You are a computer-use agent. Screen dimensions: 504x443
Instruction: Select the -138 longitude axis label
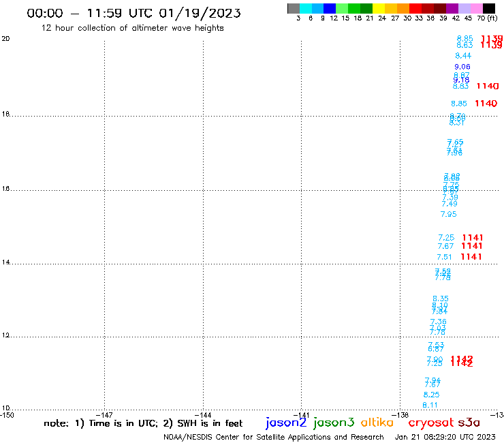(x=400, y=415)
